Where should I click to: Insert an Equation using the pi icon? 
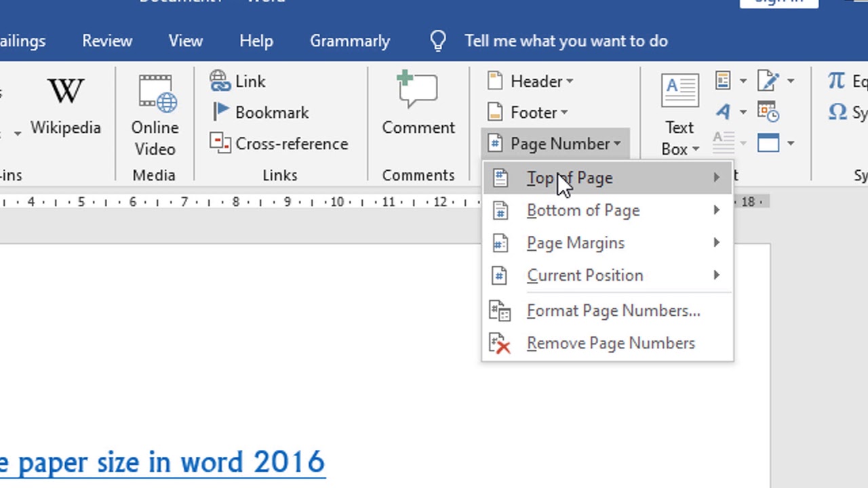[x=836, y=81]
